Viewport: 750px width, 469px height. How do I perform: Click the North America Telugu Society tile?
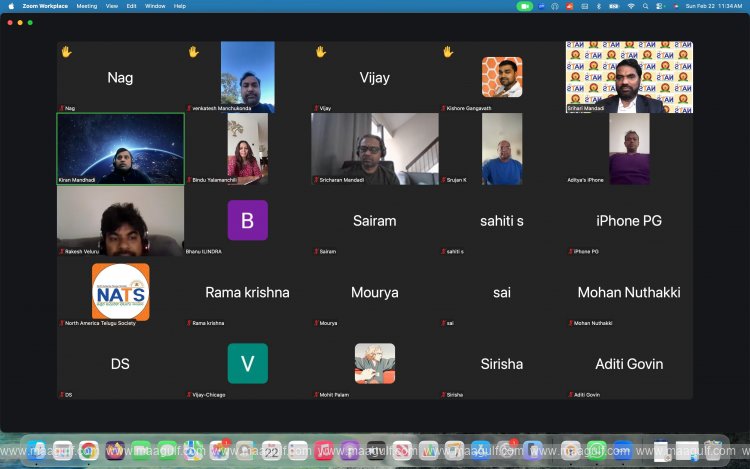120,292
